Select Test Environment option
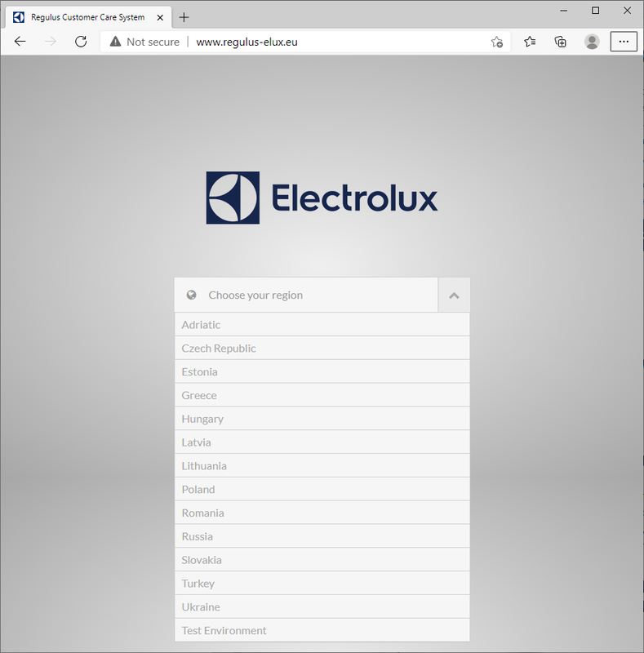The image size is (644, 653). click(x=322, y=630)
